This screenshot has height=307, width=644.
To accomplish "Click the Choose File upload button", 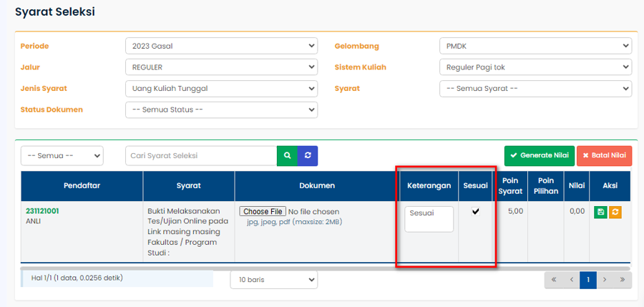I will 263,212.
